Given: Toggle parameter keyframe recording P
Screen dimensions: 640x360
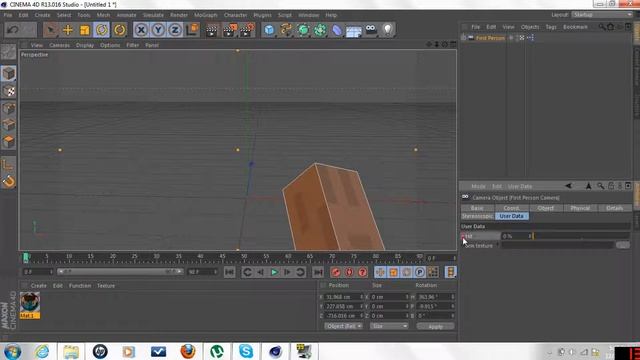Looking at the screenshot, I should click(420, 272).
